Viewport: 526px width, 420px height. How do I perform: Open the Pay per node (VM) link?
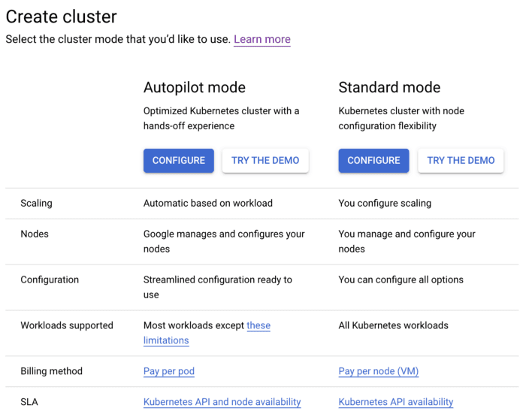379,371
